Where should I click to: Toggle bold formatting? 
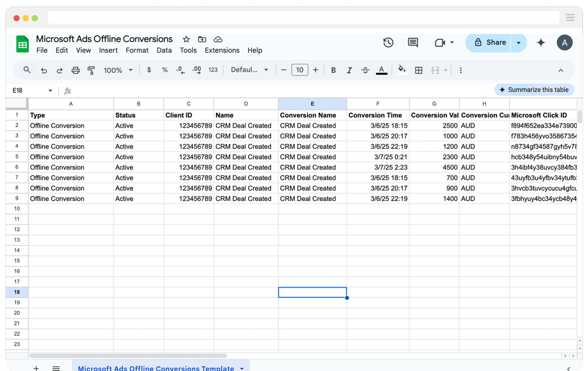(333, 70)
